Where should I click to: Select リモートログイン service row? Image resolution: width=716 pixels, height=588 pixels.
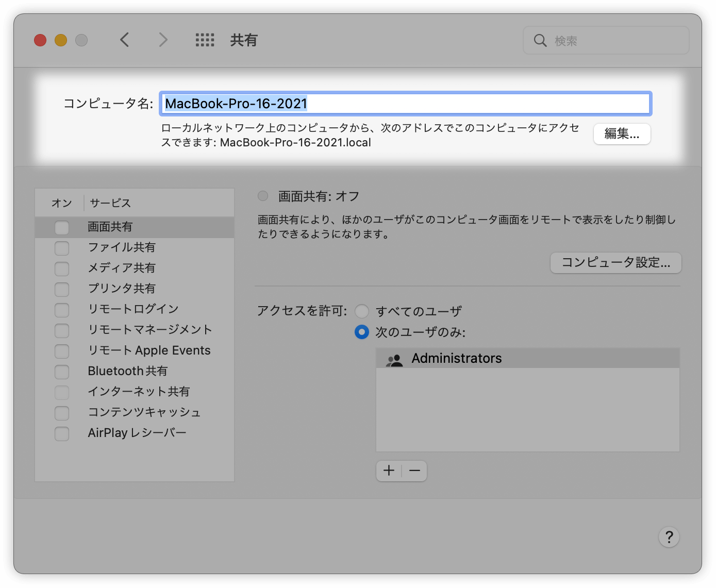(x=135, y=310)
